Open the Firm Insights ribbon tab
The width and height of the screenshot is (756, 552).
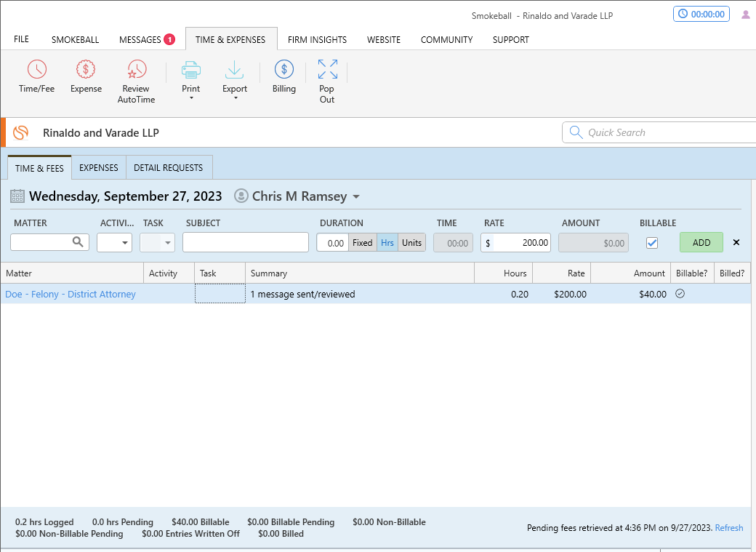click(317, 40)
